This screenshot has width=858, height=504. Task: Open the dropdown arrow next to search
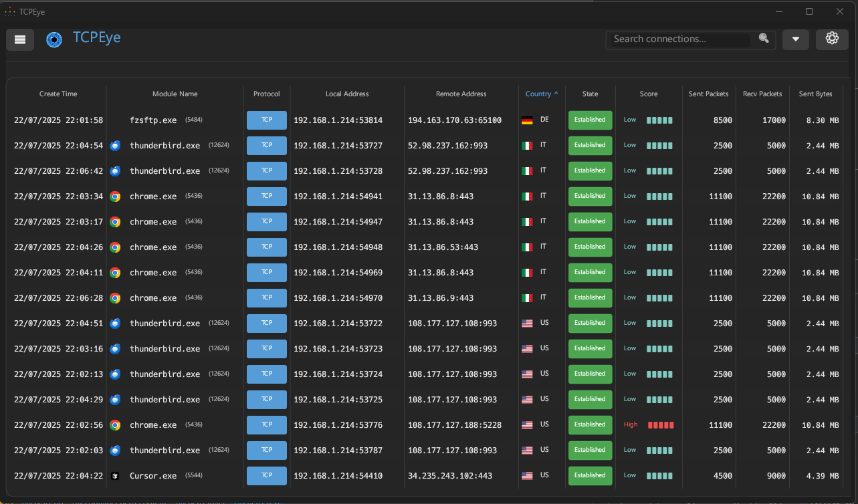796,39
